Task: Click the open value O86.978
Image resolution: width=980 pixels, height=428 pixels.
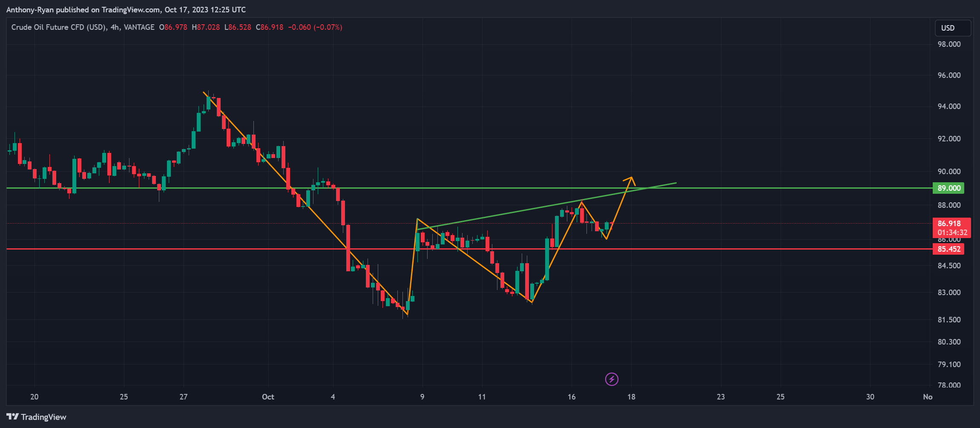Action: click(173, 27)
